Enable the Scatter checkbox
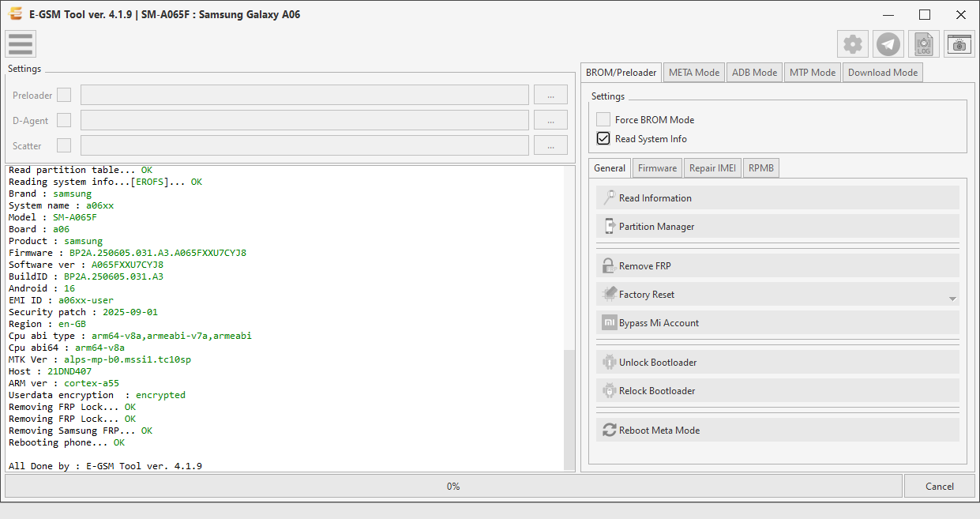The width and height of the screenshot is (980, 519). coord(64,145)
